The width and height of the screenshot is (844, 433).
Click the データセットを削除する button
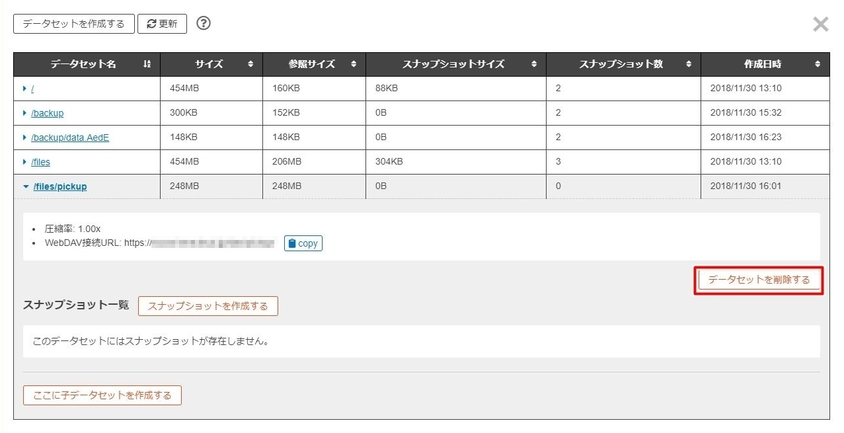759,280
